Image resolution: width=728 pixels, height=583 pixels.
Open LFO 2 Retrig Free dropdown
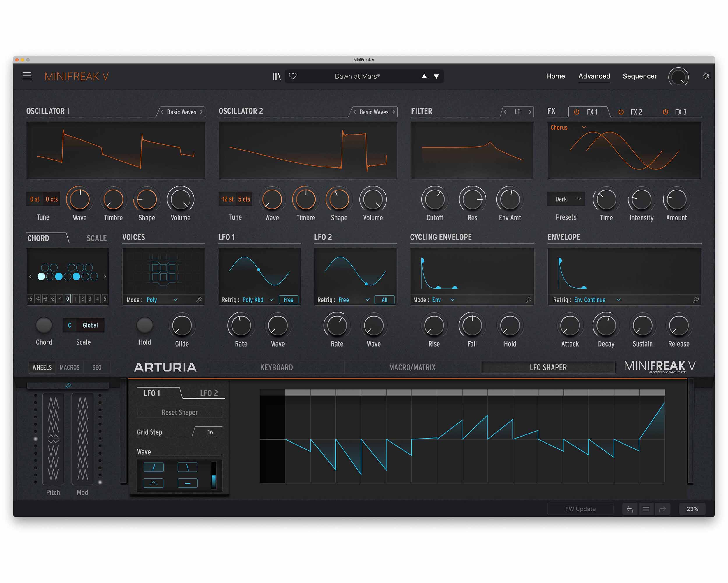[354, 300]
